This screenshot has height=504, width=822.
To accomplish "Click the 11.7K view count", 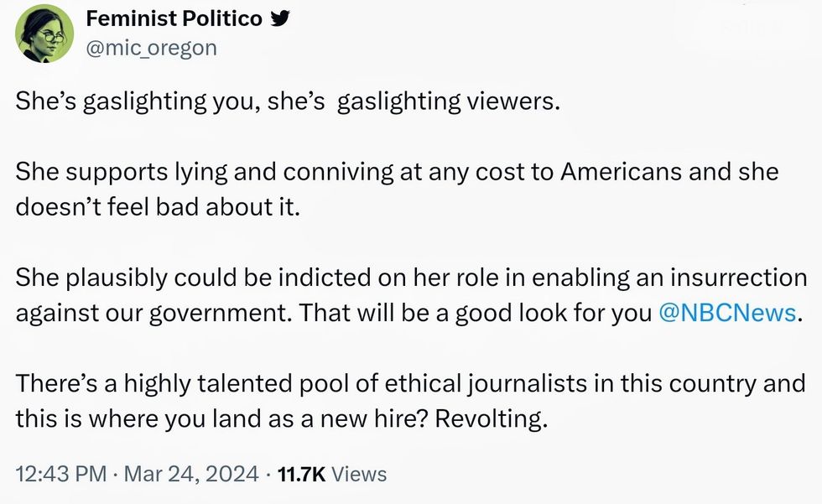I will point(301,474).
